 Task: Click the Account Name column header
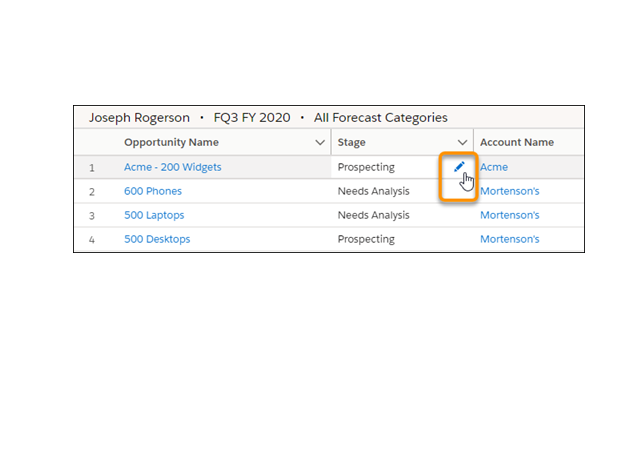pyautogui.click(x=516, y=143)
